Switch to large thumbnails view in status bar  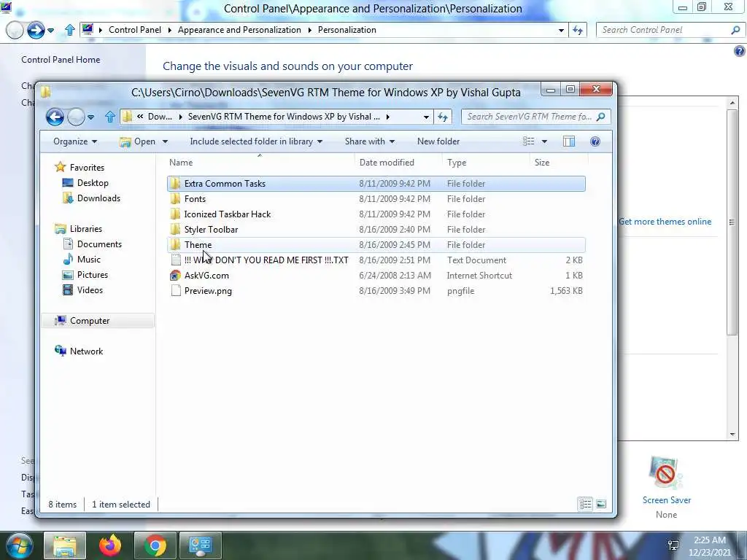(x=601, y=504)
